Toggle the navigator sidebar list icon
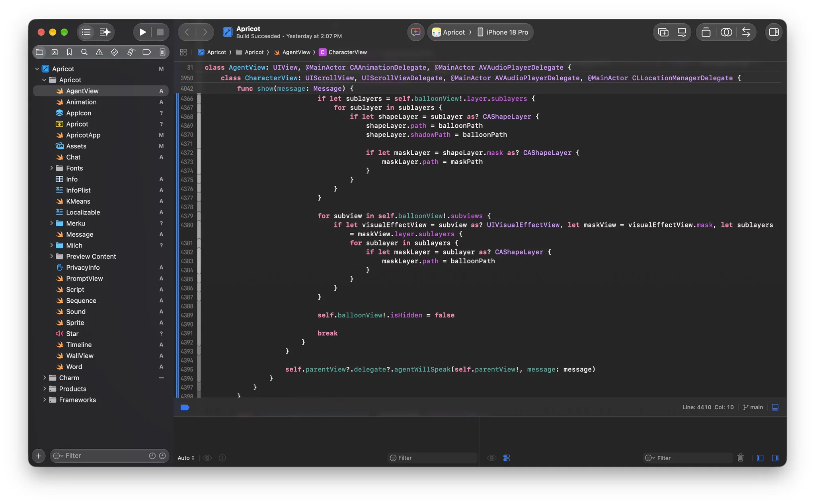Screen dimensions: 815x504 point(86,32)
